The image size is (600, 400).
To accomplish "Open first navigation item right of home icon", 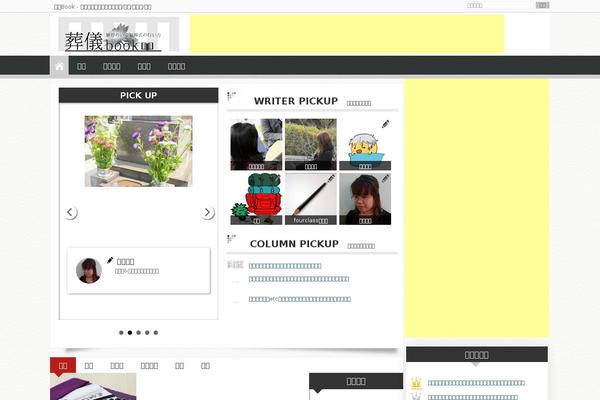I will pyautogui.click(x=82, y=66).
